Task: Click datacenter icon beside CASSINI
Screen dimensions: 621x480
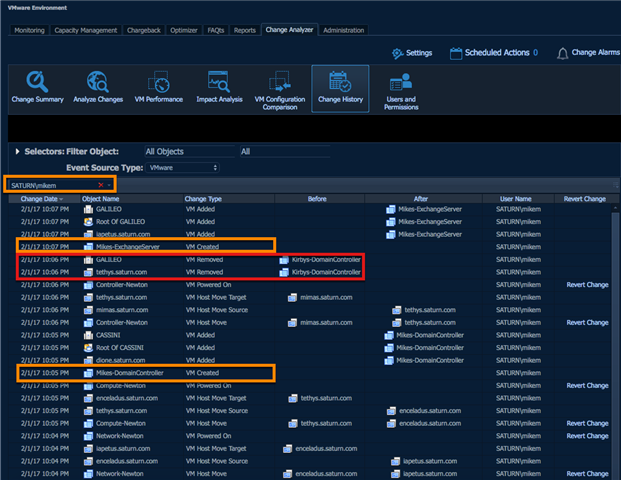Action: 88,335
